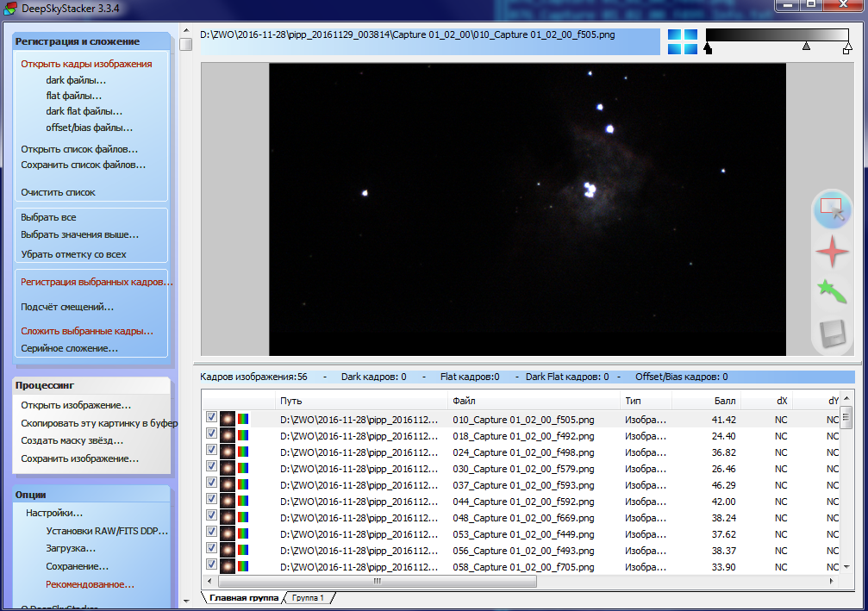Click the save floppy disk icon
The height and width of the screenshot is (611, 868).
pos(832,334)
